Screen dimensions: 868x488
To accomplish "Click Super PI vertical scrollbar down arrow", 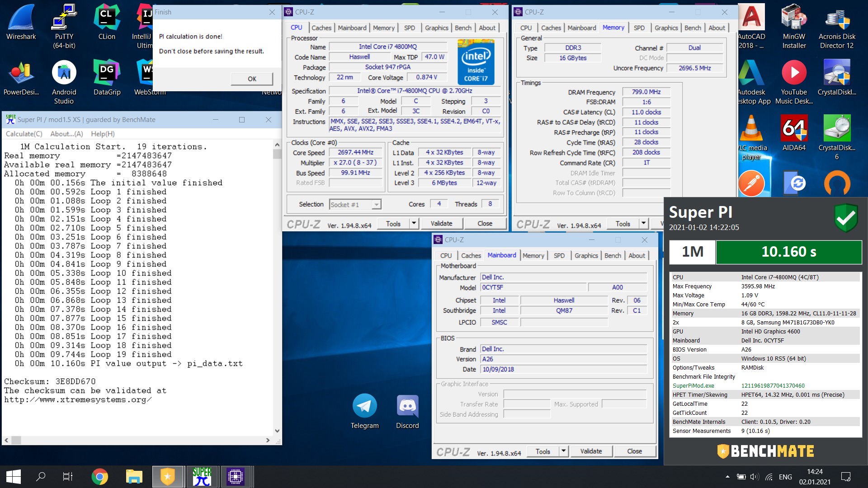I will point(277,431).
